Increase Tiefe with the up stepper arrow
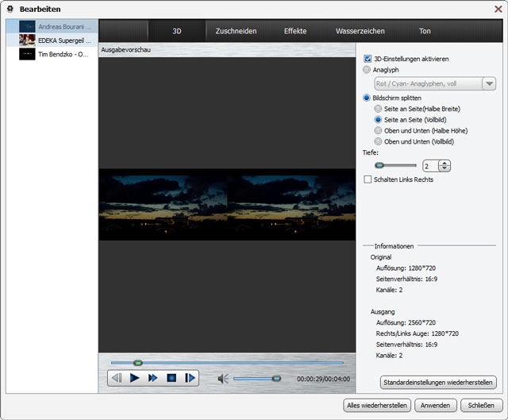508x420 pixels. tap(444, 163)
